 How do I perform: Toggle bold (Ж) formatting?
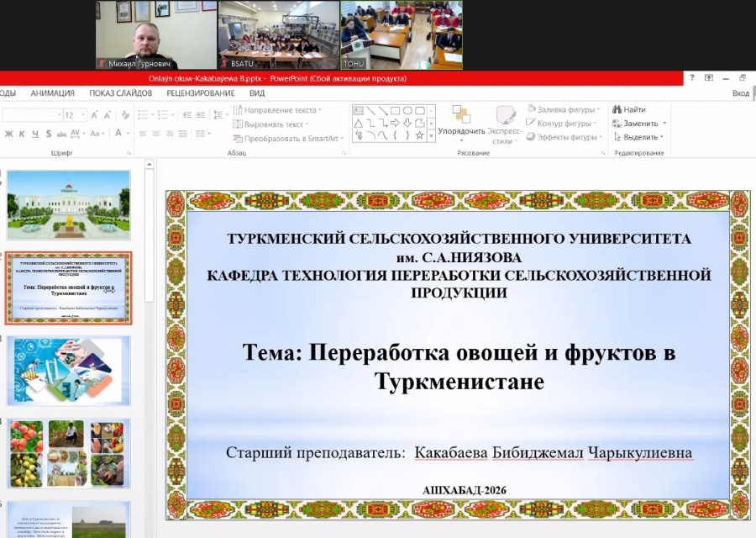click(x=8, y=134)
